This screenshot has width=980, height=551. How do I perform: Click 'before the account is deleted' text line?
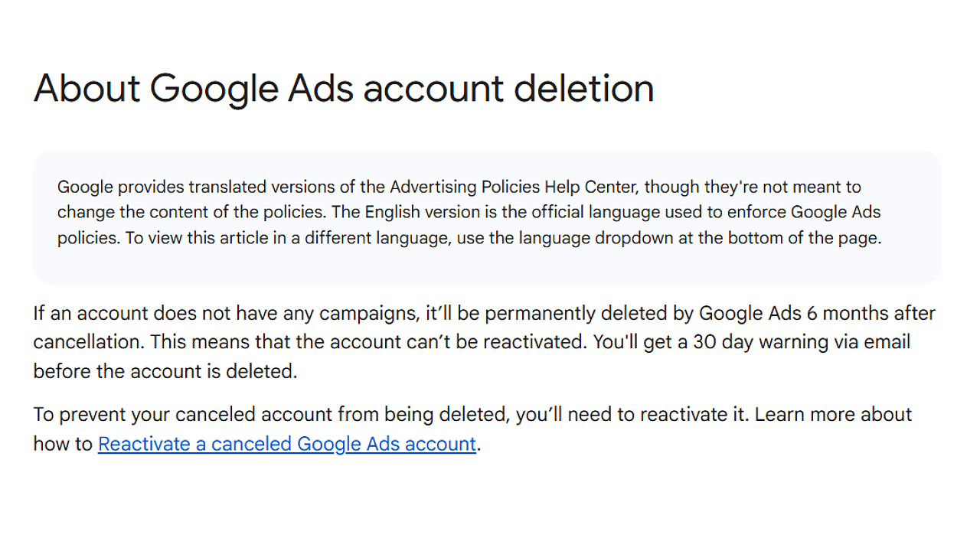165,371
